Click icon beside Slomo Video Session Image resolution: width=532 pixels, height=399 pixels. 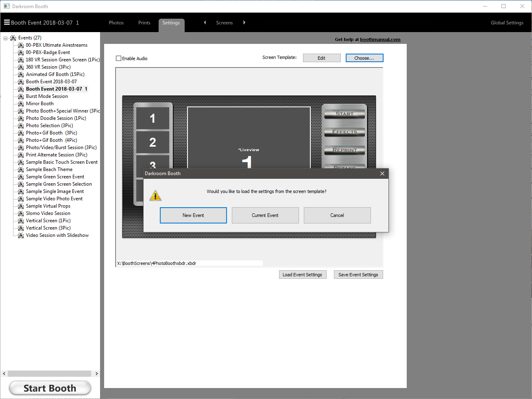pyautogui.click(x=21, y=213)
